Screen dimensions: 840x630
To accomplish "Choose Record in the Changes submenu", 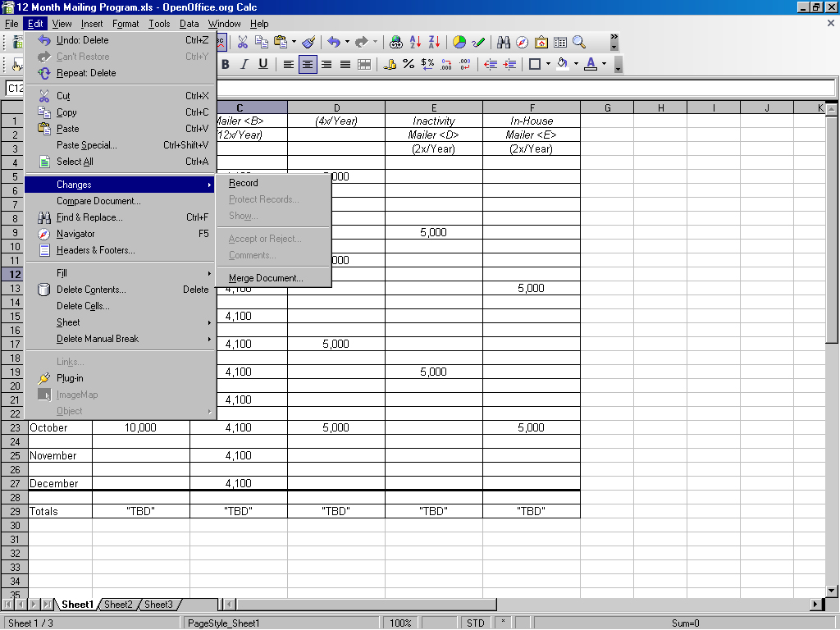I will [x=244, y=183].
